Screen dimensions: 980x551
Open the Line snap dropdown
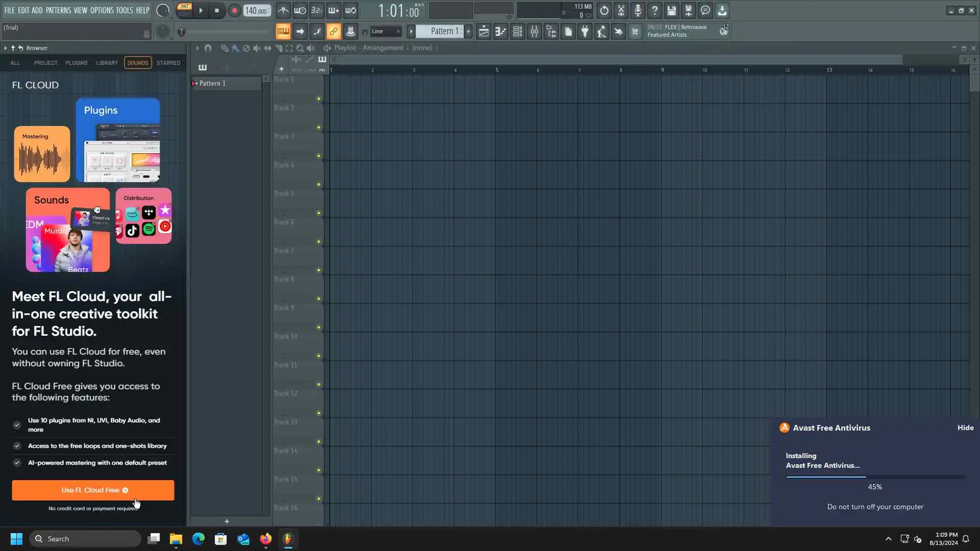click(x=386, y=32)
